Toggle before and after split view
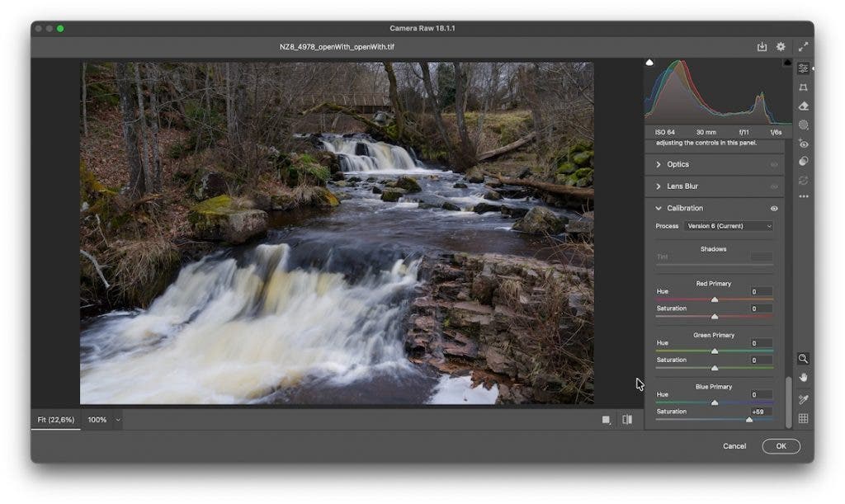The width and height of the screenshot is (845, 504). 627,420
